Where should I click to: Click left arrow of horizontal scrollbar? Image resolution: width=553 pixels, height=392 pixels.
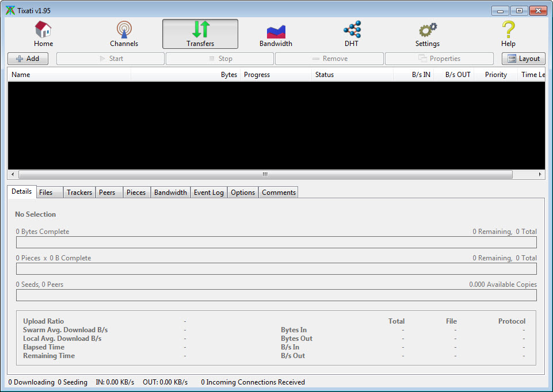click(13, 174)
